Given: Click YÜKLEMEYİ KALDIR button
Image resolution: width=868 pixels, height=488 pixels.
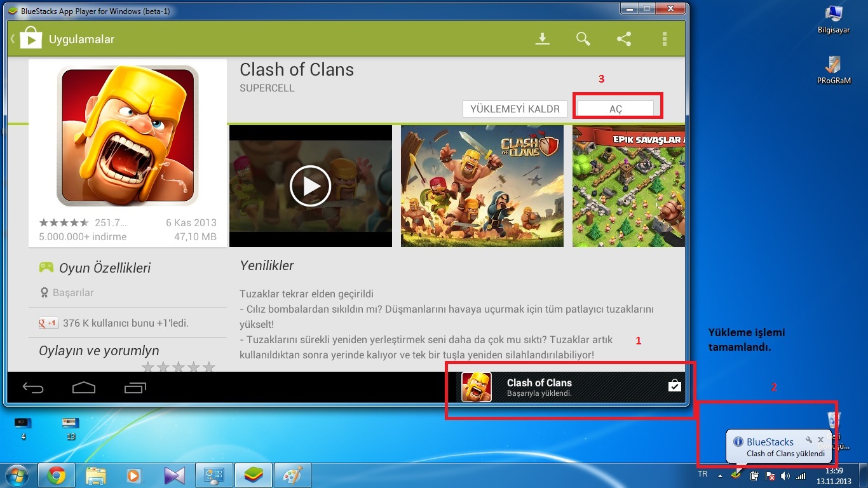Looking at the screenshot, I should tap(515, 109).
